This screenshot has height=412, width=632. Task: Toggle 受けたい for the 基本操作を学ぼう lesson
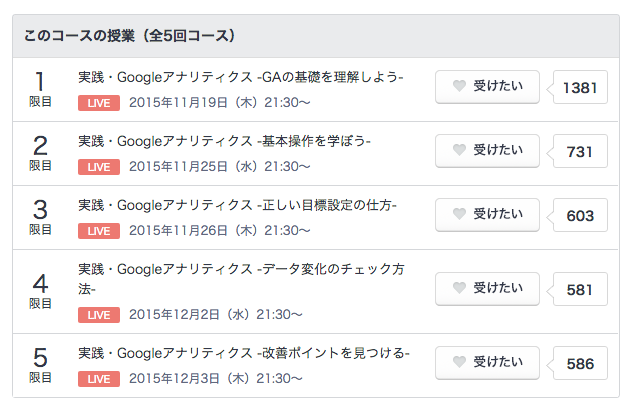tap(487, 150)
